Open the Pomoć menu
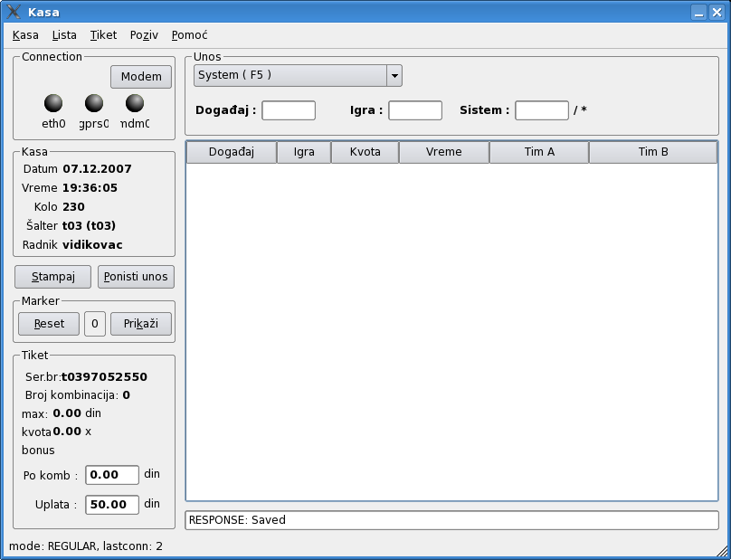 click(189, 35)
